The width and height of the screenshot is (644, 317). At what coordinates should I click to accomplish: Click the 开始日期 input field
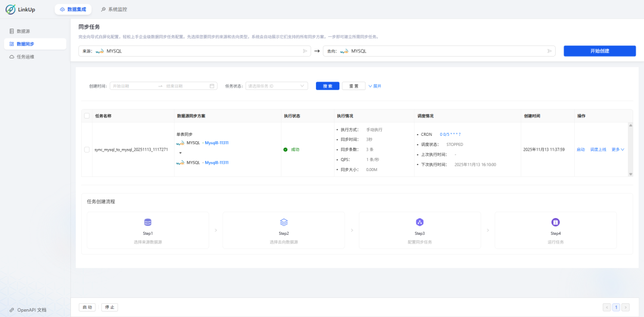point(134,86)
